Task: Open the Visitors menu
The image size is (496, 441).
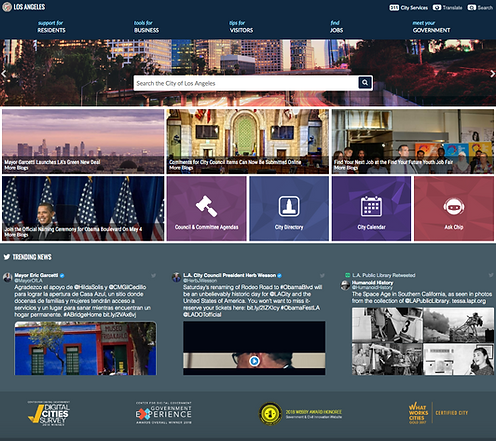Action: (x=241, y=27)
